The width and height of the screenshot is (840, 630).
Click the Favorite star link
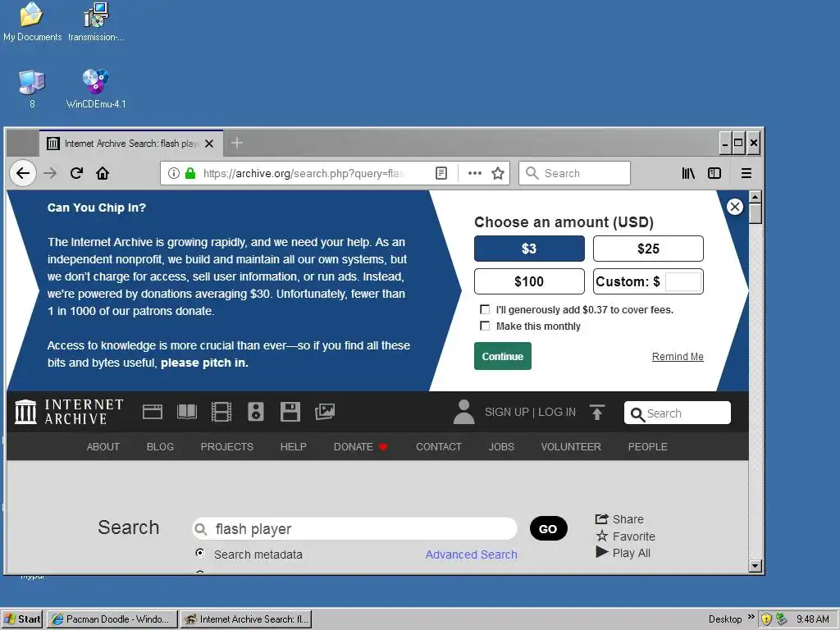click(x=625, y=536)
